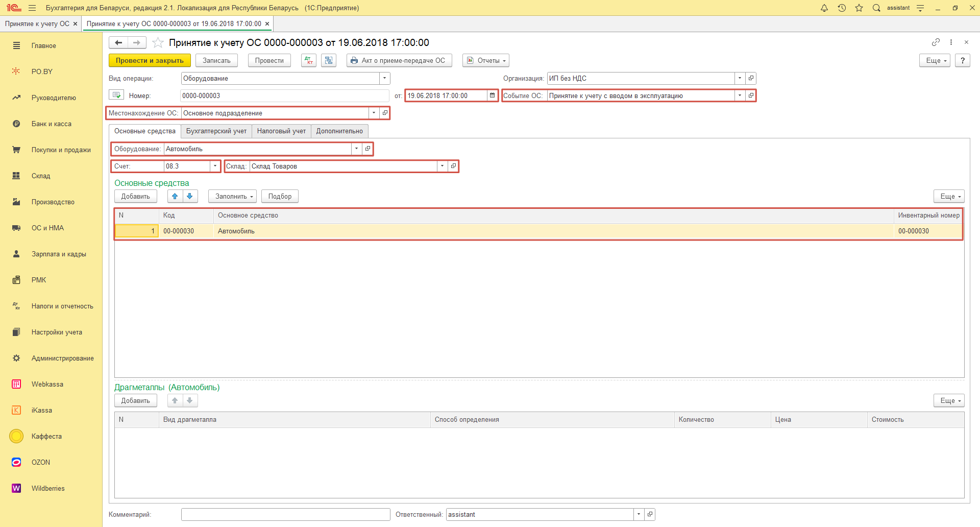
Task: Expand the Счет 08.3 dropdown
Action: 215,166
